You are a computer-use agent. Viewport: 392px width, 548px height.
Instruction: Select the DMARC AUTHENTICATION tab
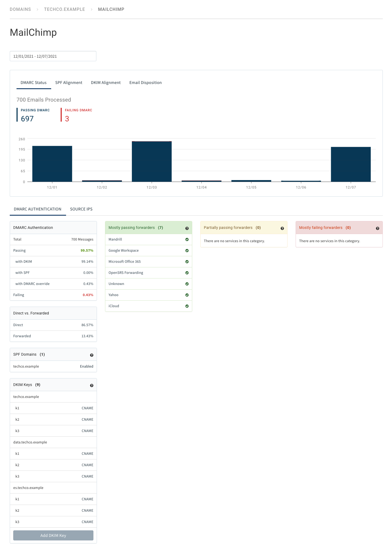[38, 209]
